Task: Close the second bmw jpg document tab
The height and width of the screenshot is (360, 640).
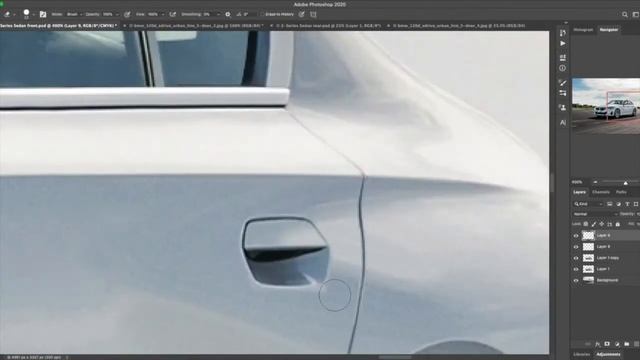Action: pos(389,26)
